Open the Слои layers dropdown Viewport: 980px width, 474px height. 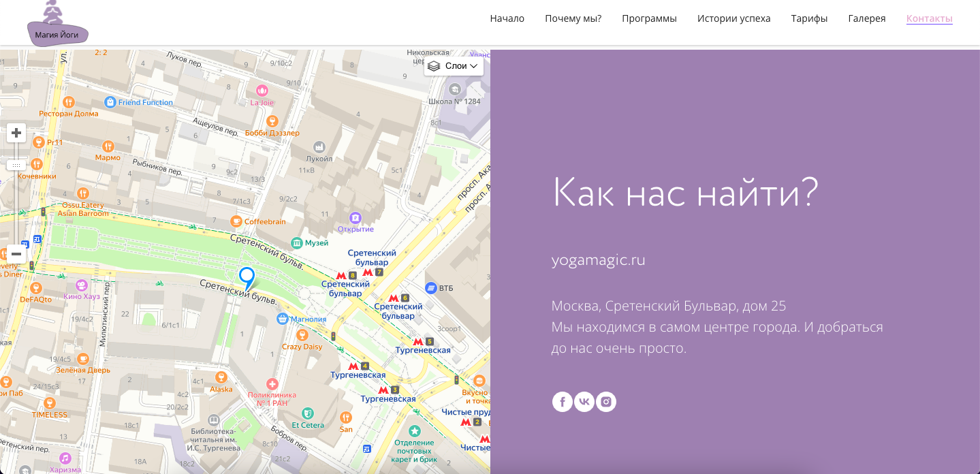tap(454, 66)
